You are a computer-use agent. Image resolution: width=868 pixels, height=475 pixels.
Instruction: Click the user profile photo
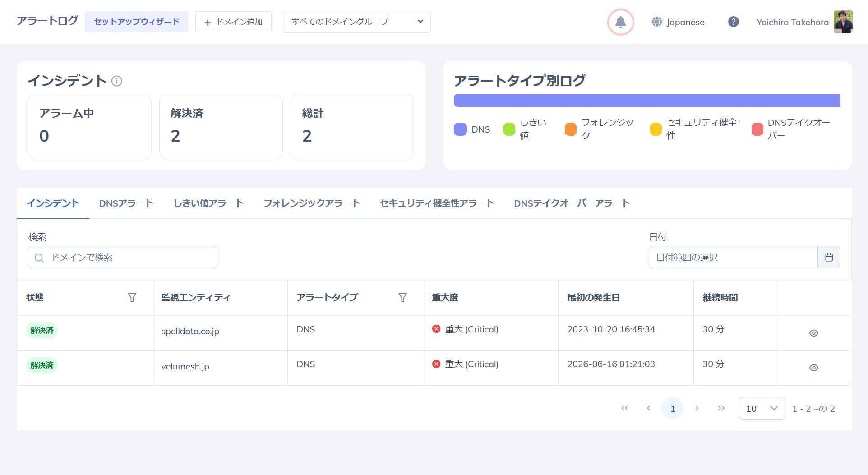coord(843,22)
